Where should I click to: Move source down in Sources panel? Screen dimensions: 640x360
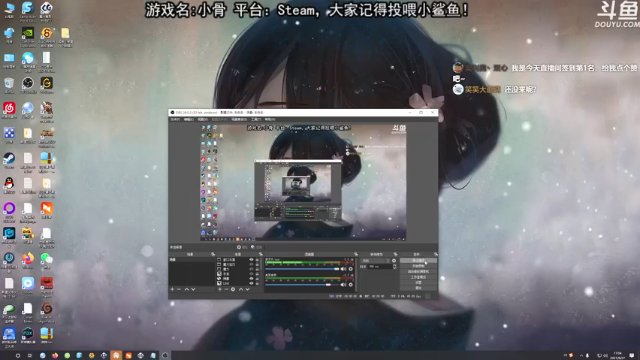click(247, 289)
